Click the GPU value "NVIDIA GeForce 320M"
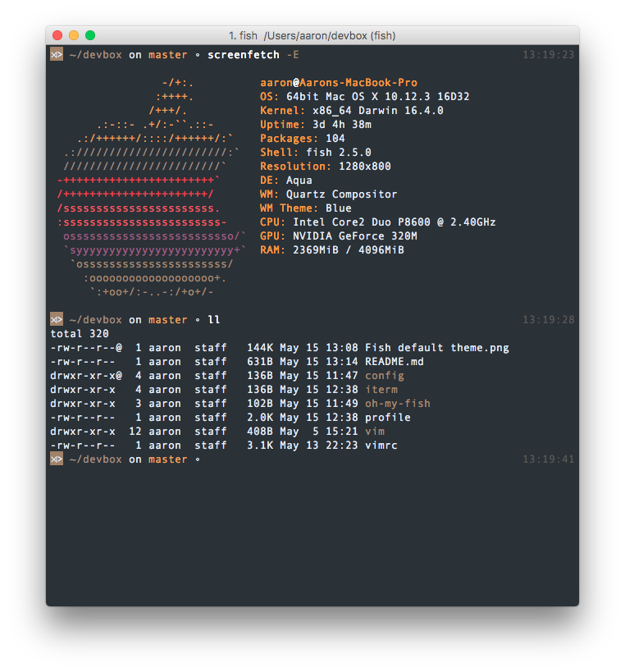 click(x=355, y=236)
